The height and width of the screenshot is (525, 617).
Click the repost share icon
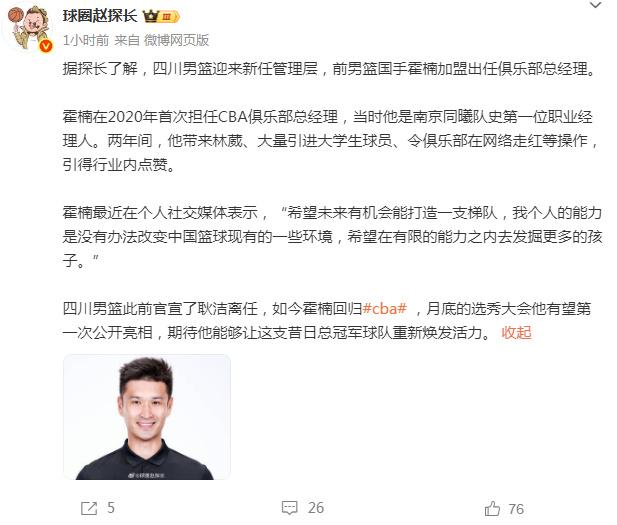[89, 508]
